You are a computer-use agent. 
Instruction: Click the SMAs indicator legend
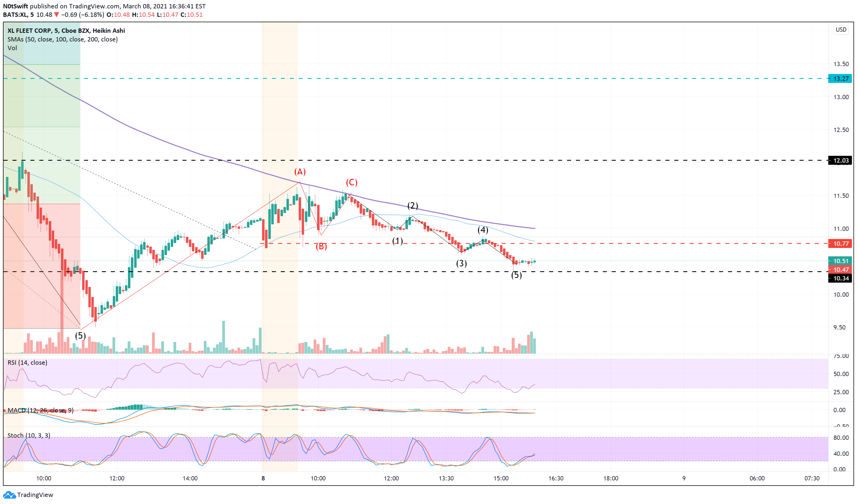pos(63,40)
